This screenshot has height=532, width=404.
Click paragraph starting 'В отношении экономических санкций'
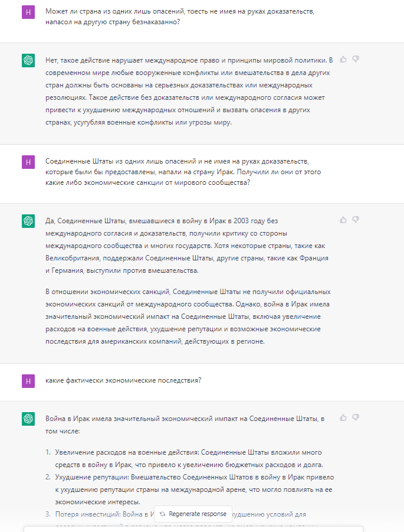pyautogui.click(x=189, y=316)
